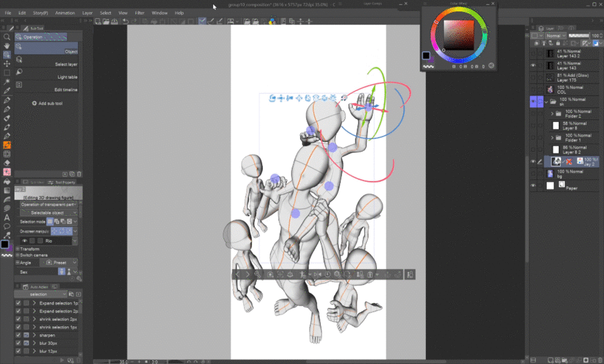Select the Eyedropper tool
The image size is (604, 364).
click(x=6, y=91)
